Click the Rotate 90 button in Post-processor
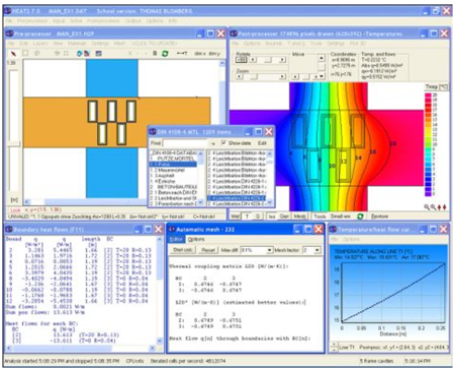 tap(241, 60)
